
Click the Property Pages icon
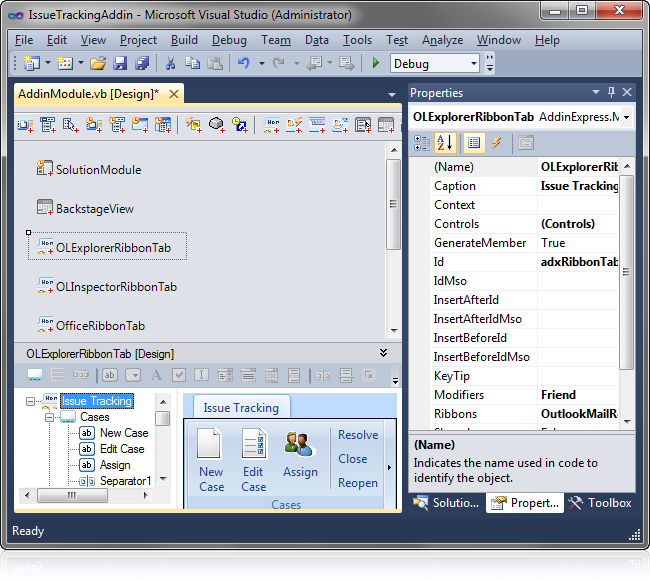[526, 143]
